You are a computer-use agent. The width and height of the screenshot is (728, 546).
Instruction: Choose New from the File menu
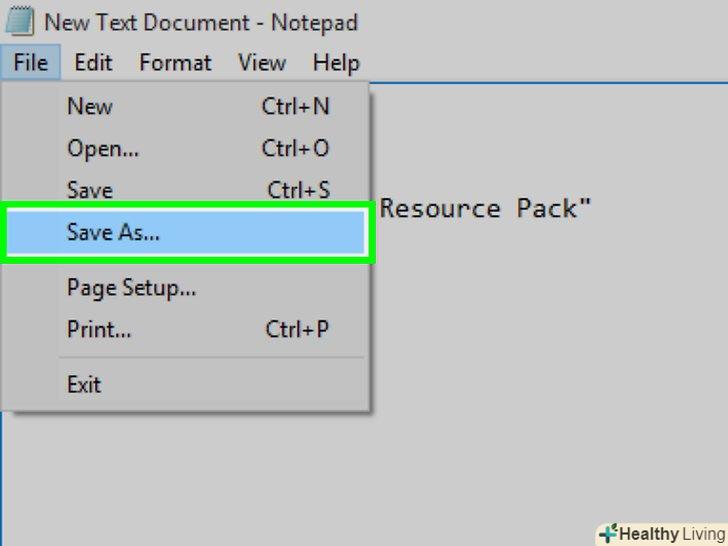[90, 106]
